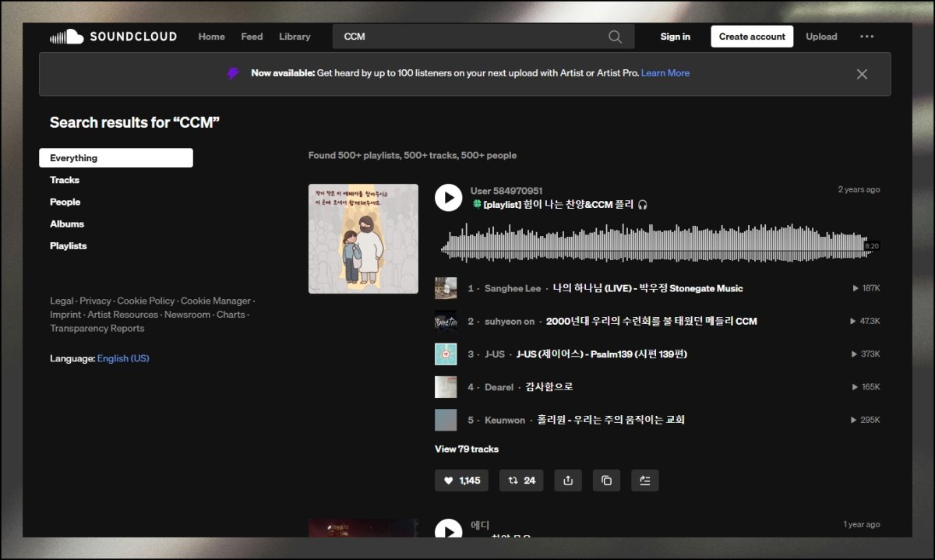Open the playlist cover artwork

pyautogui.click(x=363, y=238)
